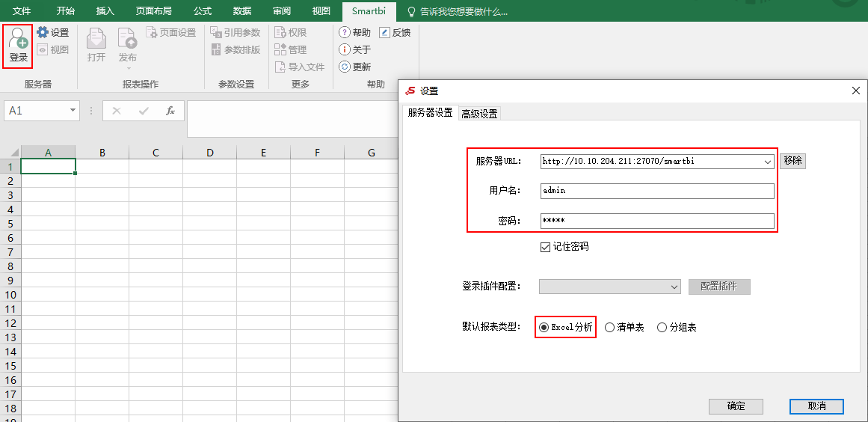Screen dimensions: 868x422
Task: Select the 清单表 radio button
Action: [609, 327]
